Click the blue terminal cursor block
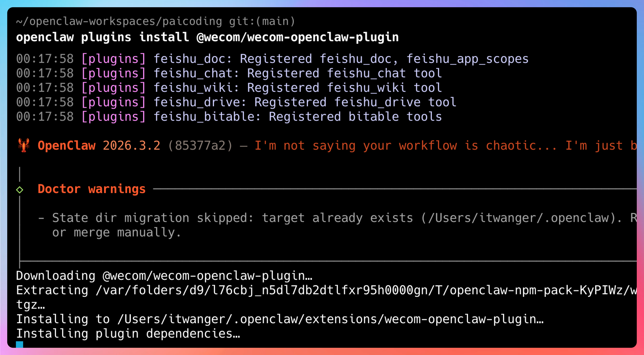Viewport: 644px width, 355px height. pos(20,344)
